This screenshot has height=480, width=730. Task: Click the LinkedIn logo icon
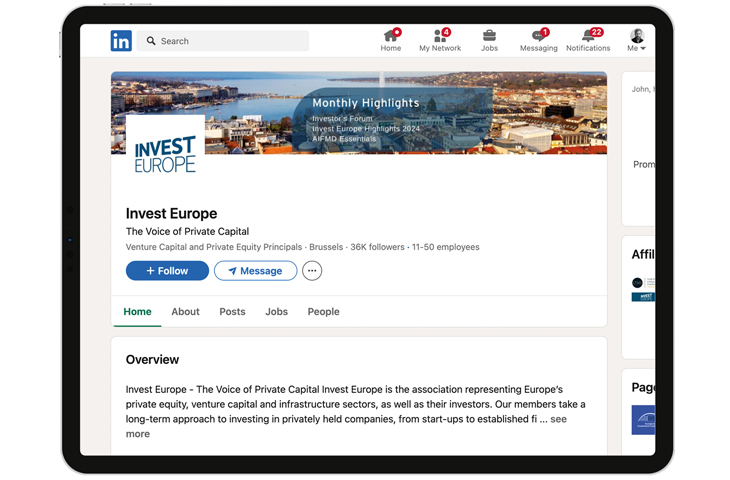pos(121,41)
